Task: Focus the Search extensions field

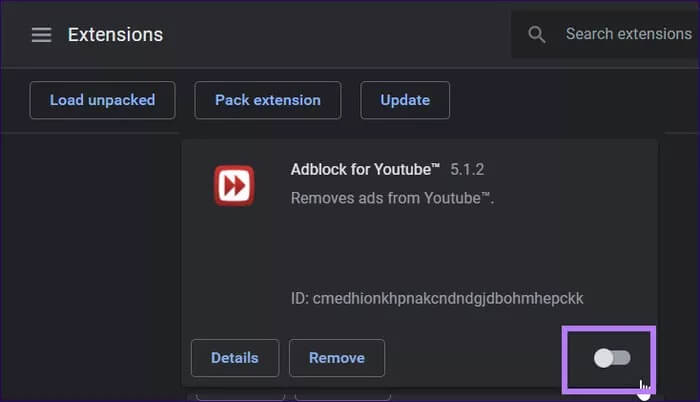Action: (x=605, y=34)
